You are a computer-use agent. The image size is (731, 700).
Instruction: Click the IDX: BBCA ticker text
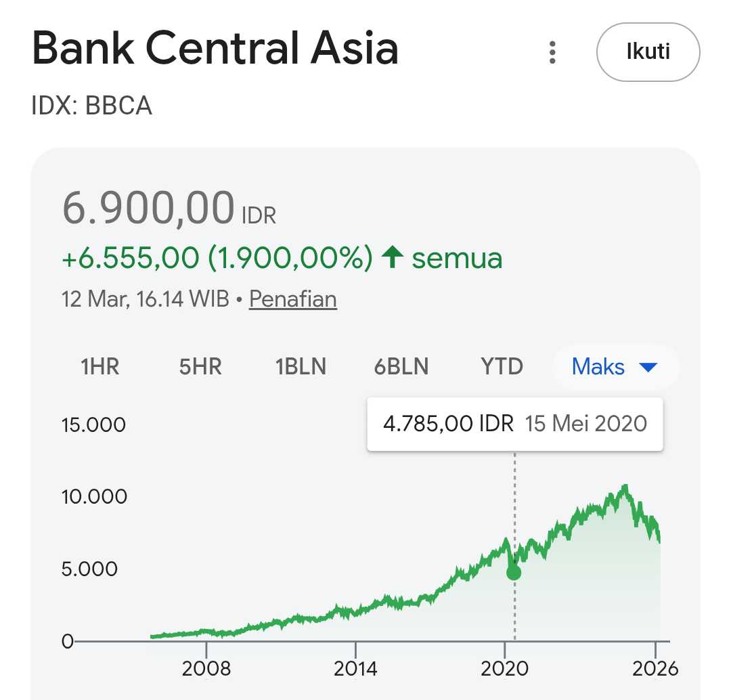click(x=92, y=106)
